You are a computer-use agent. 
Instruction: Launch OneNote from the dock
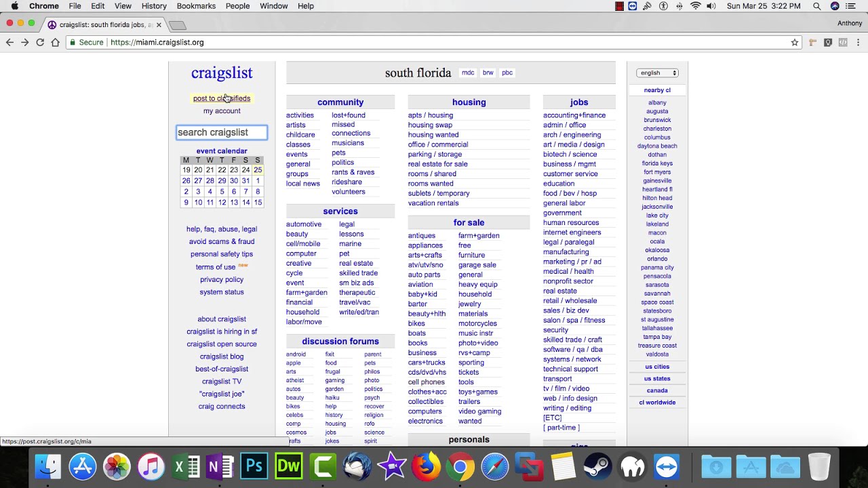pyautogui.click(x=220, y=467)
